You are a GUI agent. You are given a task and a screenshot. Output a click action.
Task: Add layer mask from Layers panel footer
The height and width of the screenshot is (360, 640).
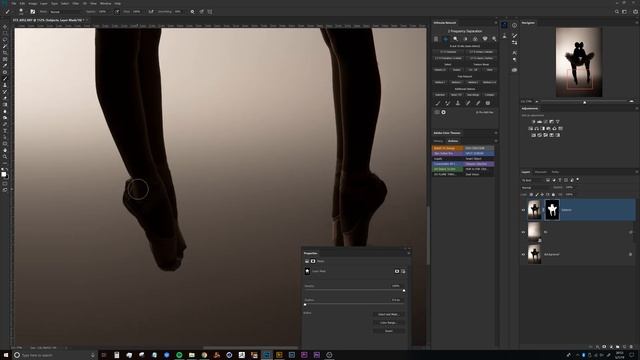point(604,347)
